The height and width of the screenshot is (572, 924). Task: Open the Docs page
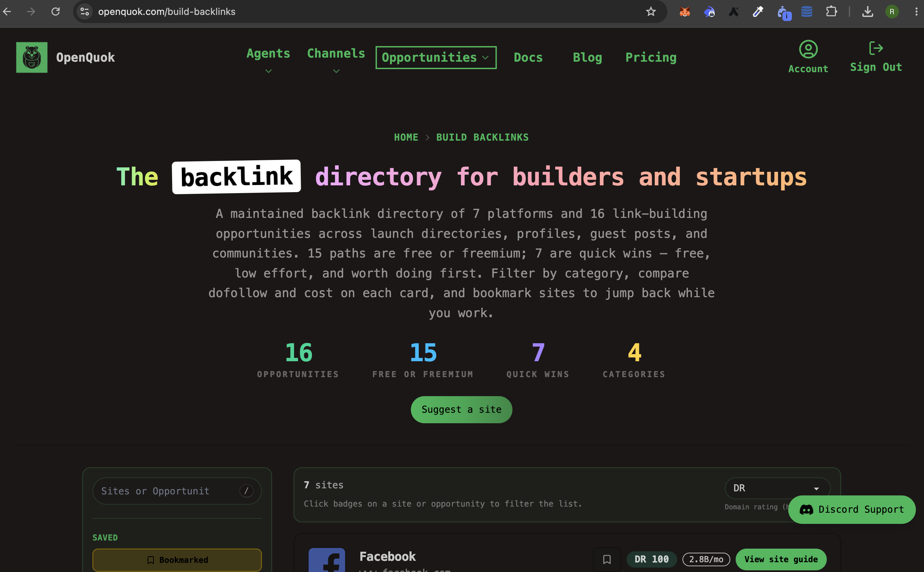528,58
